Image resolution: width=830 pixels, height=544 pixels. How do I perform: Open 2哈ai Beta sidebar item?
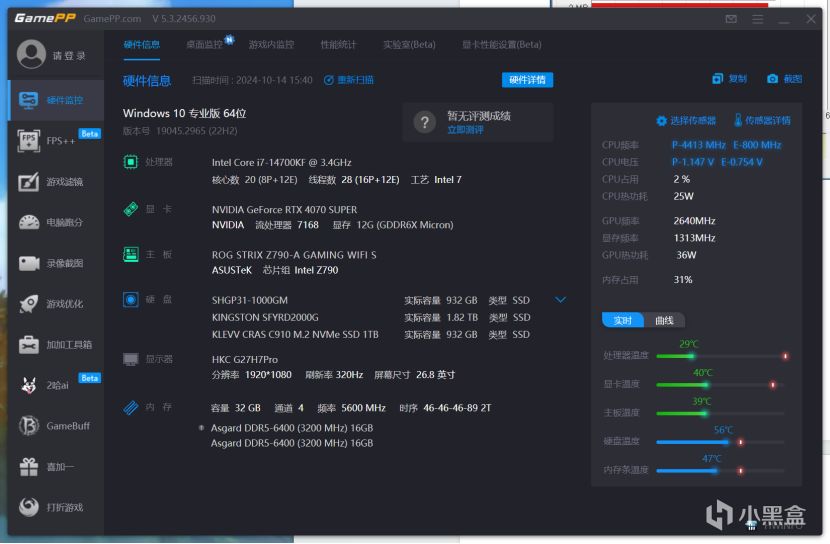click(56, 385)
